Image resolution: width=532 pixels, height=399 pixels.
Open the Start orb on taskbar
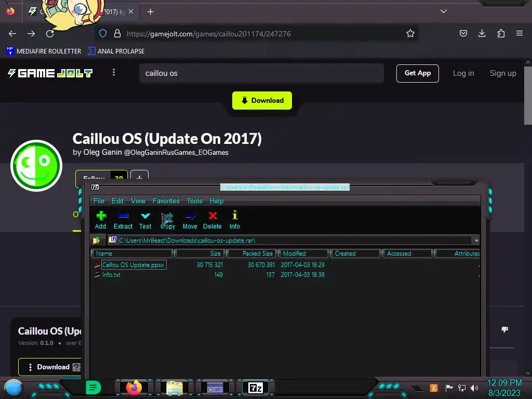[13, 388]
